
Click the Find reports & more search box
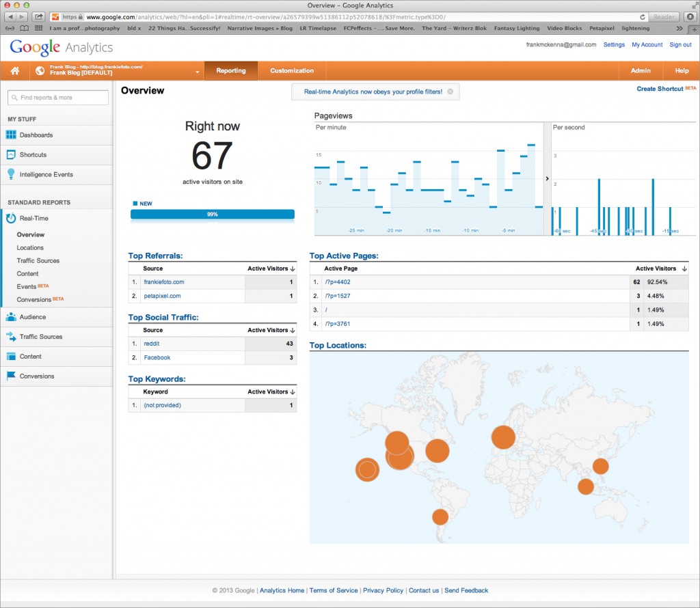pos(58,98)
